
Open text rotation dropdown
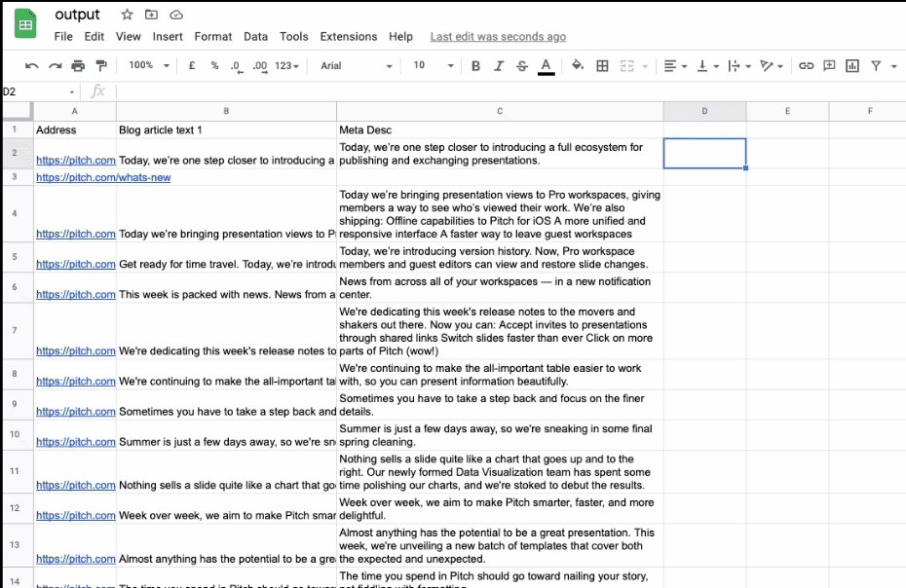771,66
